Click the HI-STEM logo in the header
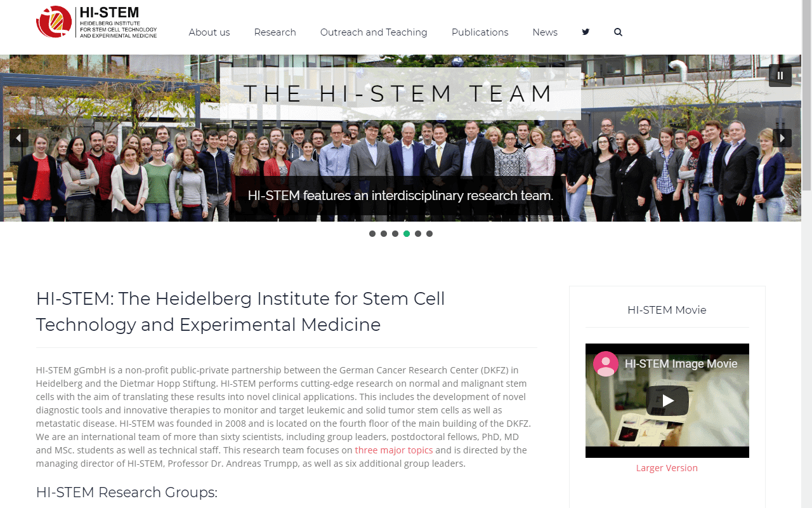The image size is (812, 508). point(96,22)
